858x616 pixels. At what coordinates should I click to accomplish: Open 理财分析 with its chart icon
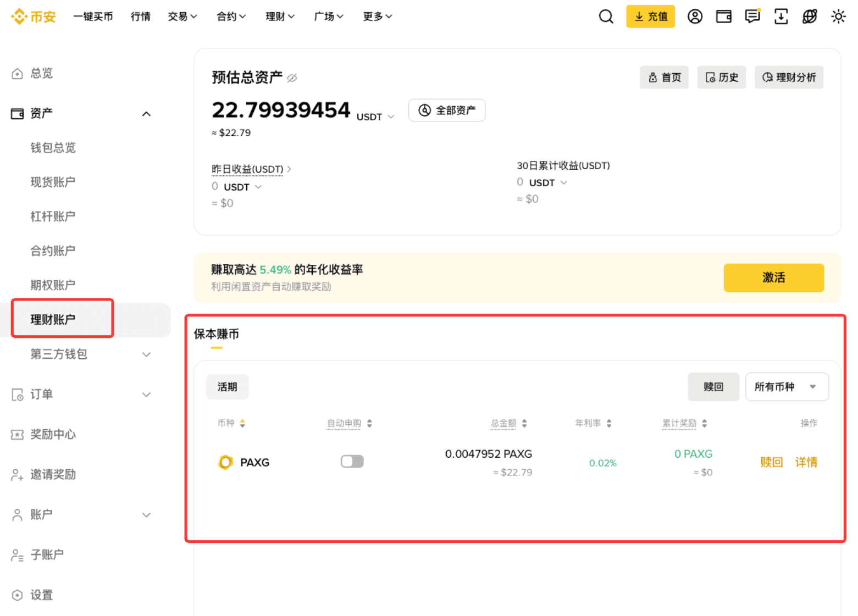click(789, 77)
